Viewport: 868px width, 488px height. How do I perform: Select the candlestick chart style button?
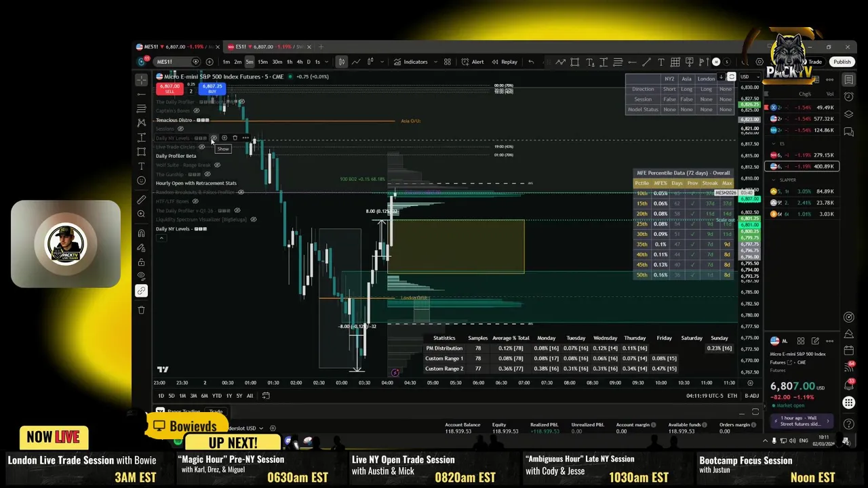(341, 62)
